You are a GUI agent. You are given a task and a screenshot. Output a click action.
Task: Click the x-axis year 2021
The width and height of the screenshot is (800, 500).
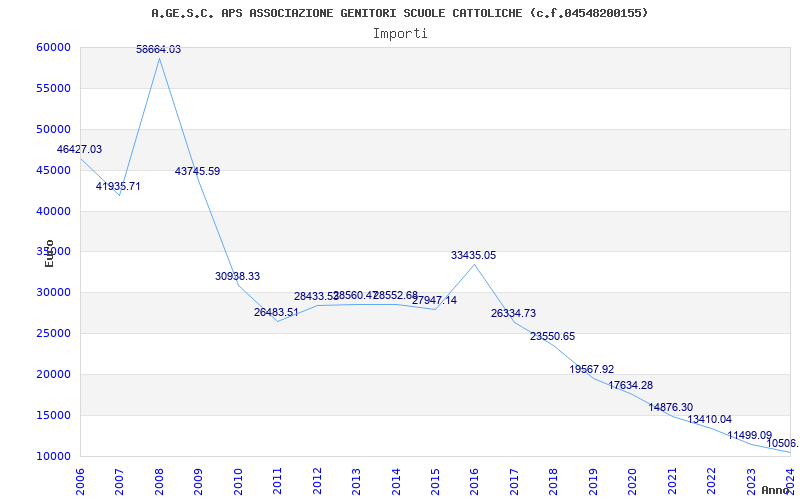[672, 480]
